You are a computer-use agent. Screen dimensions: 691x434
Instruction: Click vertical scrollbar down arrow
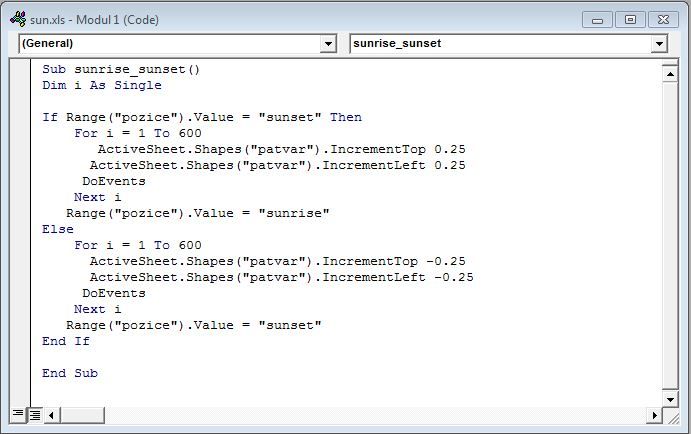(x=670, y=400)
